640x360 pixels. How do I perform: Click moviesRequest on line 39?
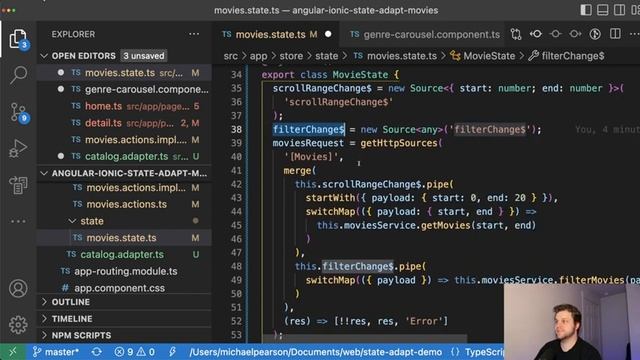308,143
